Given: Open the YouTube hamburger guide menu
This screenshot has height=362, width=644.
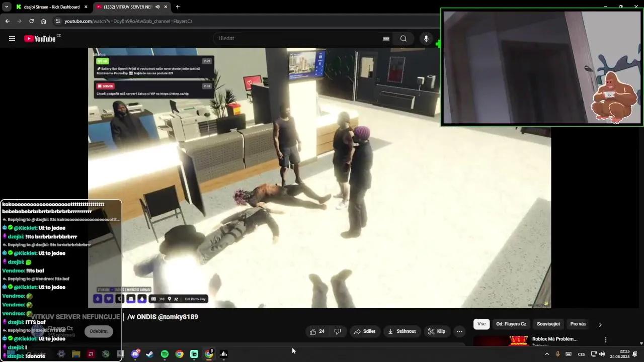Looking at the screenshot, I should pyautogui.click(x=12, y=39).
